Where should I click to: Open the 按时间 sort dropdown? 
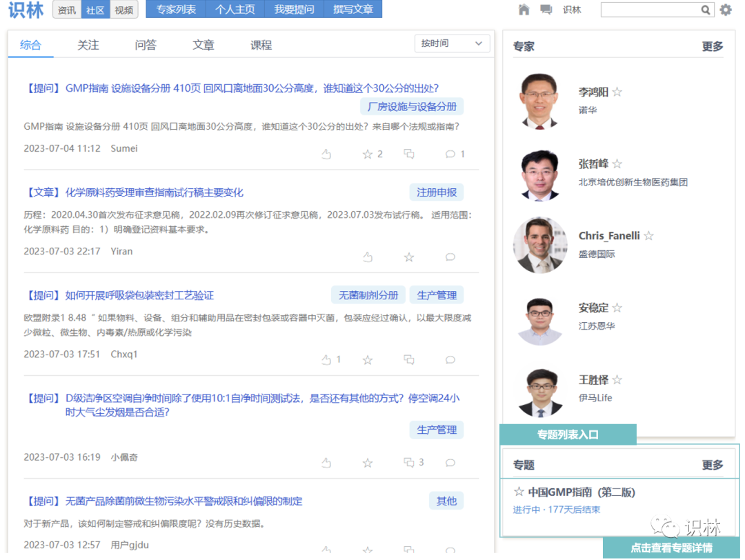coord(452,43)
